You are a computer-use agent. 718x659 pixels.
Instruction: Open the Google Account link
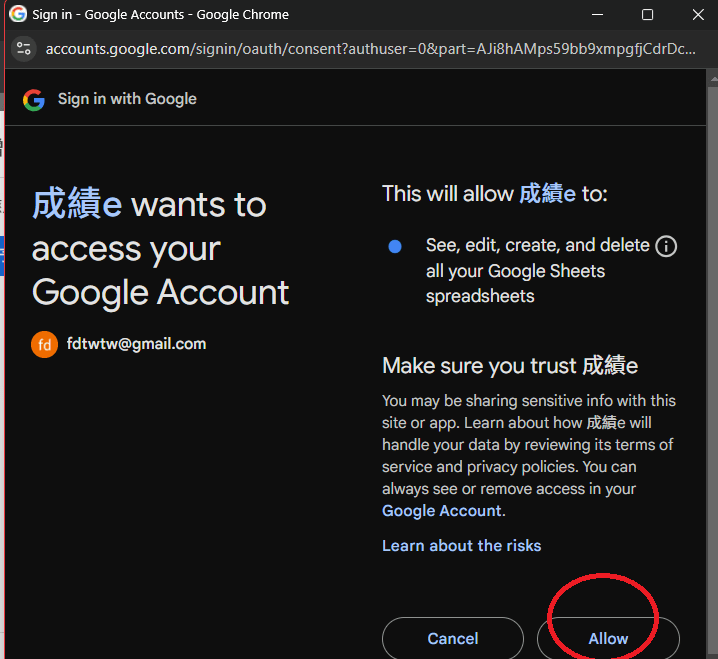coord(442,510)
